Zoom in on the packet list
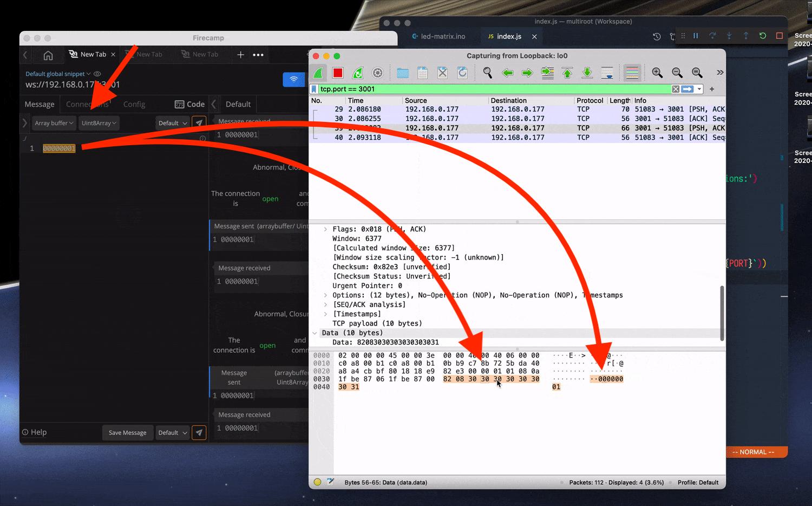The width and height of the screenshot is (812, 506). click(x=657, y=72)
